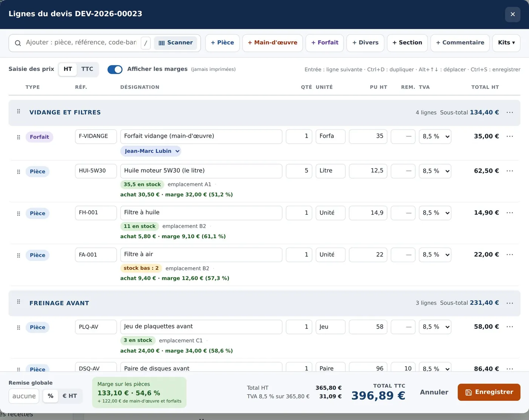
Task: Click the quantity field of Huile moteur 5W30
Action: tap(299, 171)
